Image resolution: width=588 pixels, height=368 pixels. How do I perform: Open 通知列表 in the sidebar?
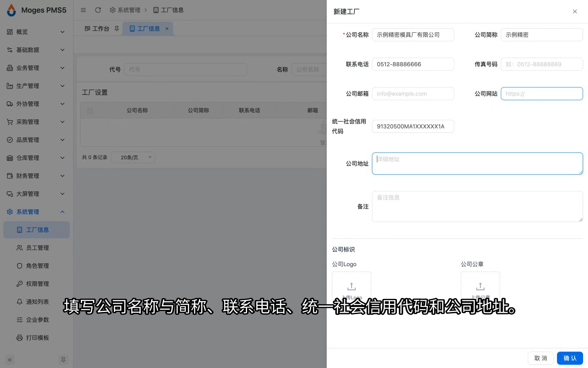pyautogui.click(x=37, y=302)
